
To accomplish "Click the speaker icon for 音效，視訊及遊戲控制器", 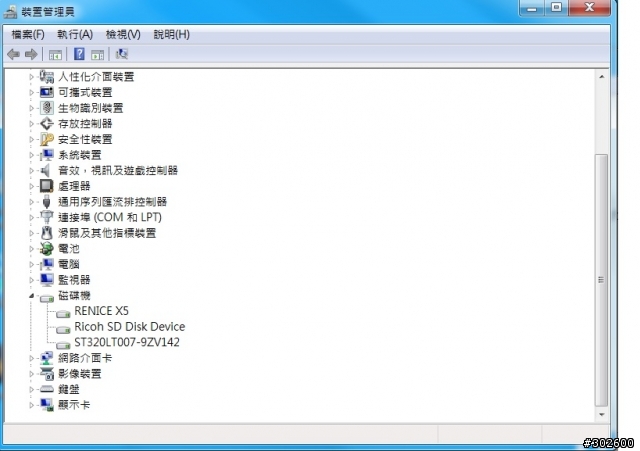I will [46, 170].
